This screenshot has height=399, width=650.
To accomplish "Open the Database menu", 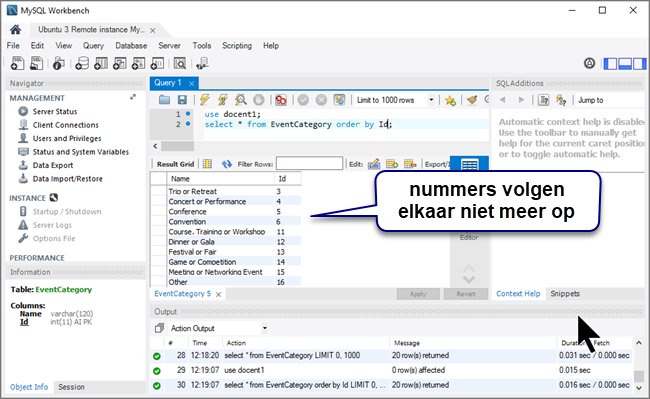I will [131, 46].
